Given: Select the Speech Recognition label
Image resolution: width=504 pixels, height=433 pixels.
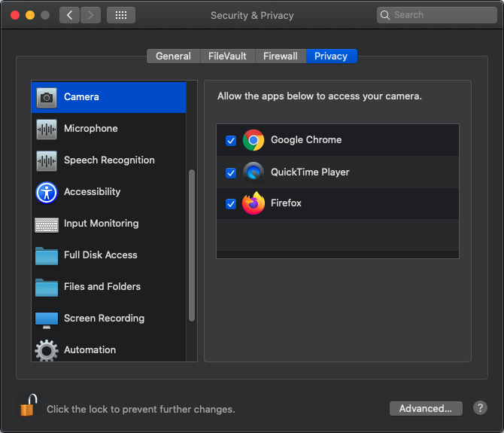Looking at the screenshot, I should pos(109,160).
